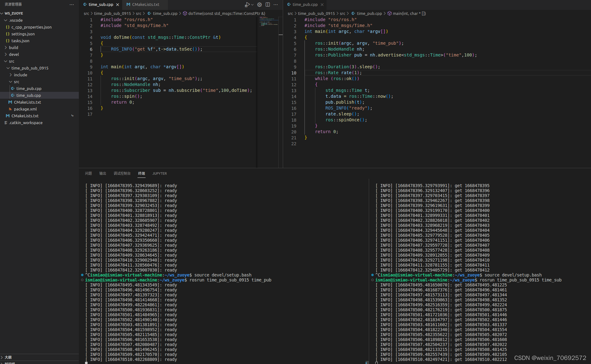The image size is (591, 364).
Task: Collapse the src folder in Explorer
Action: [x=6, y=61]
